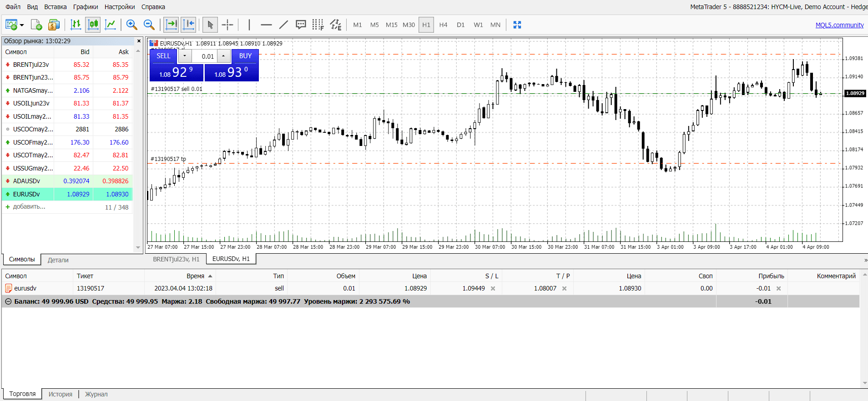
Task: Collapse the balance summary row
Action: point(8,301)
